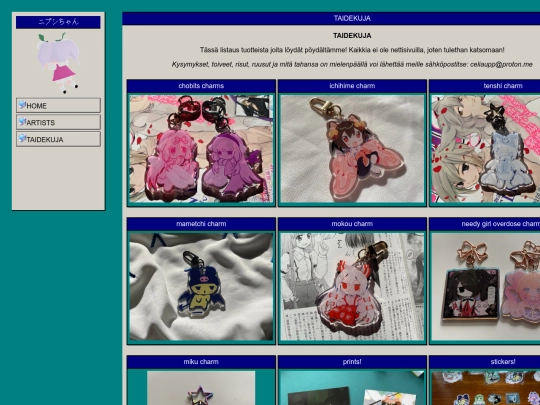This screenshot has height=405, width=540.
Task: Click the chibi mascot character image
Action: 59,63
